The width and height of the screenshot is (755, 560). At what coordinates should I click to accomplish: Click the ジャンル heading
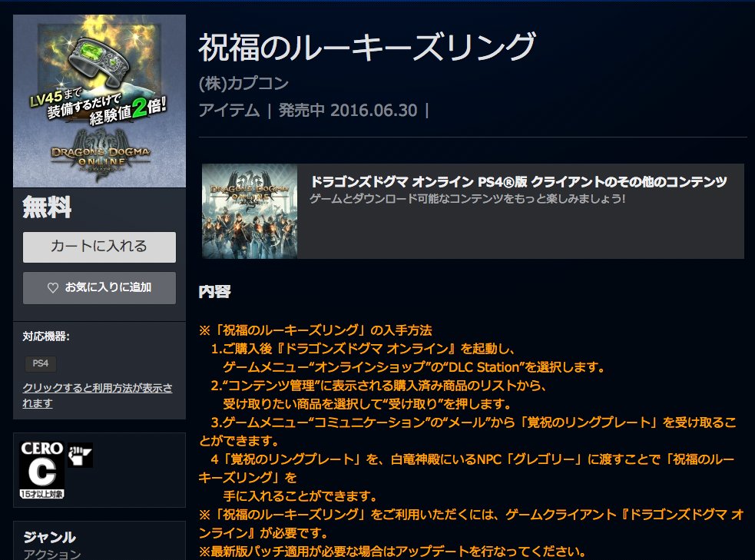[50, 537]
